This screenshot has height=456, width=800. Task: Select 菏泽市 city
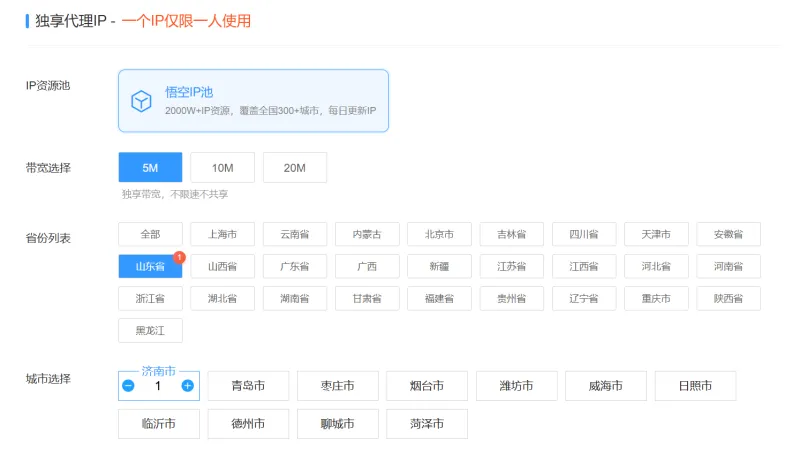(427, 424)
